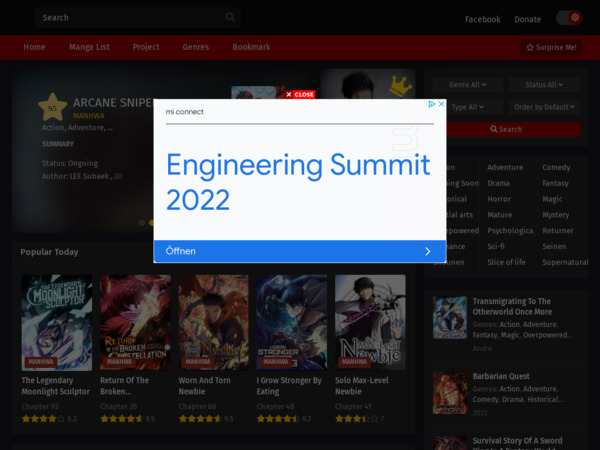Select the Slice of life genre
Screen dimensions: 600x450
[x=506, y=262]
